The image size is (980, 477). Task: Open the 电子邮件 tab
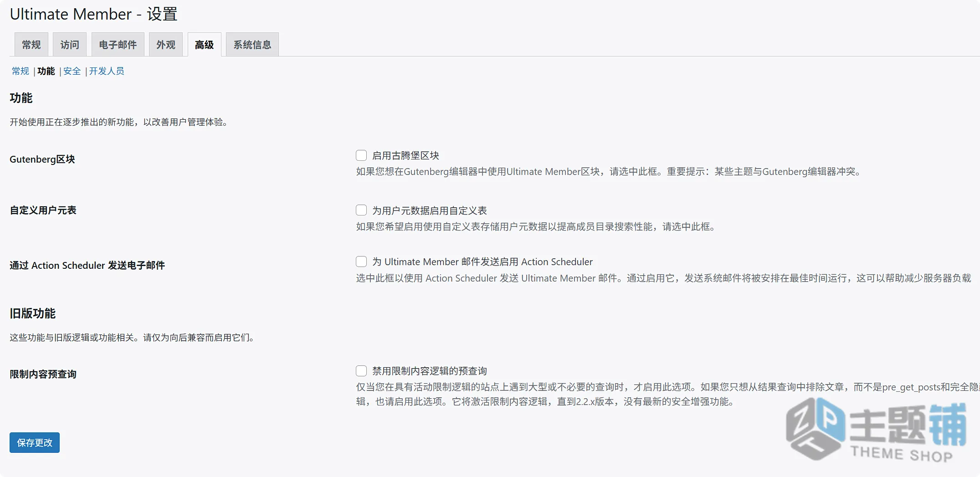pos(118,45)
